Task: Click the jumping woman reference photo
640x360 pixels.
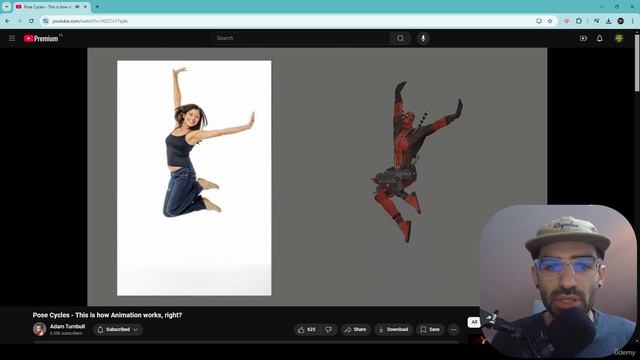Action: [x=194, y=178]
